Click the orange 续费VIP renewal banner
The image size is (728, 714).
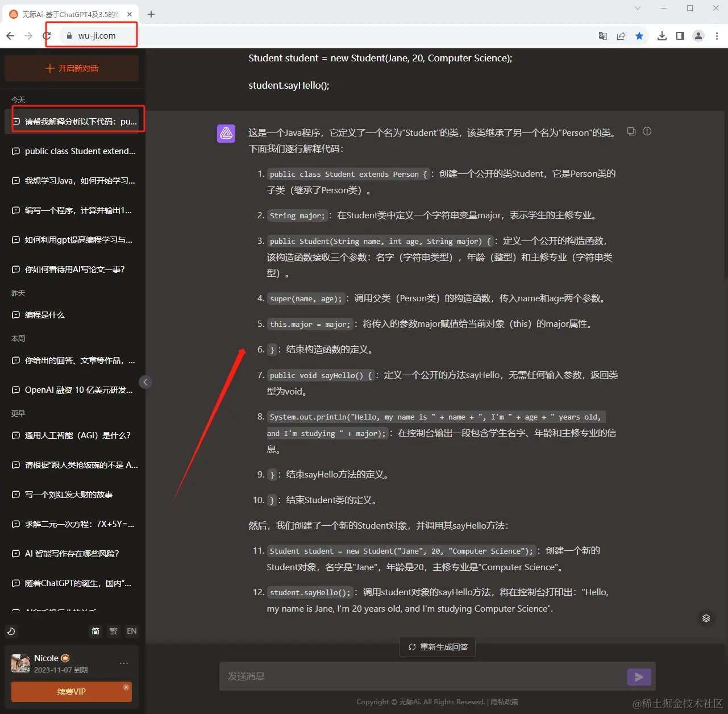point(71,692)
